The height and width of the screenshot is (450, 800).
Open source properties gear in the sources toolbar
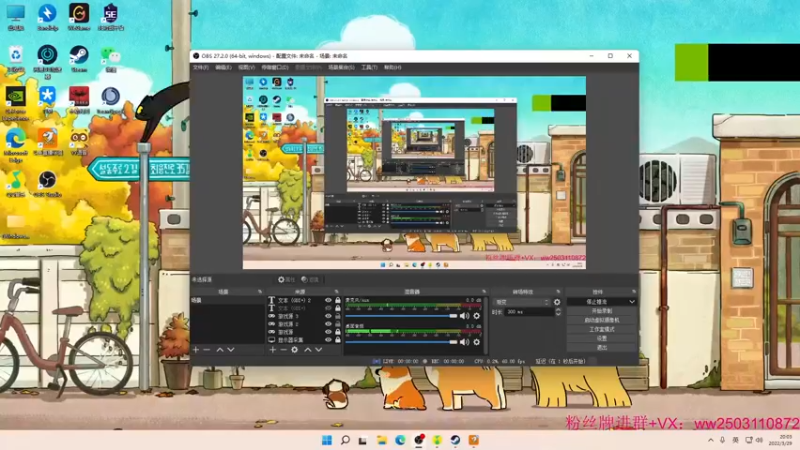[x=294, y=350]
